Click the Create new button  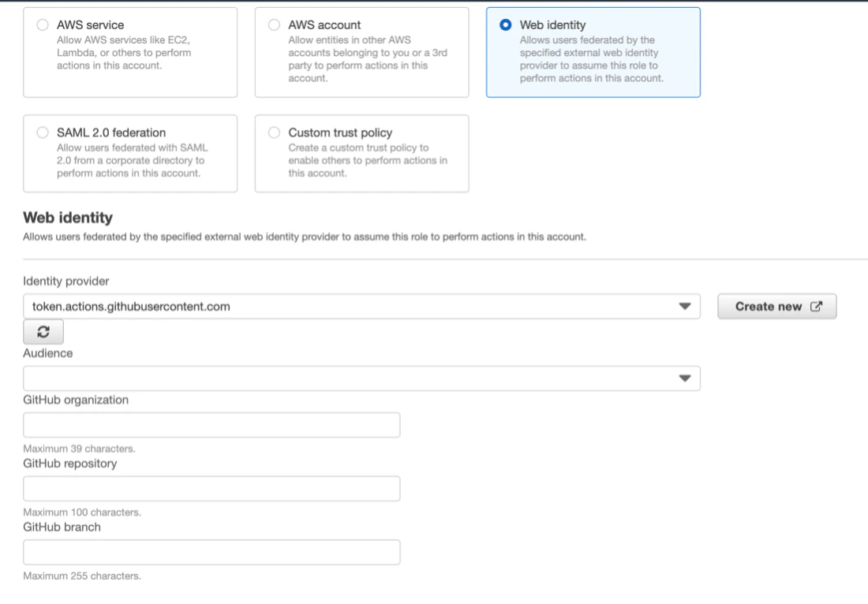[776, 307]
